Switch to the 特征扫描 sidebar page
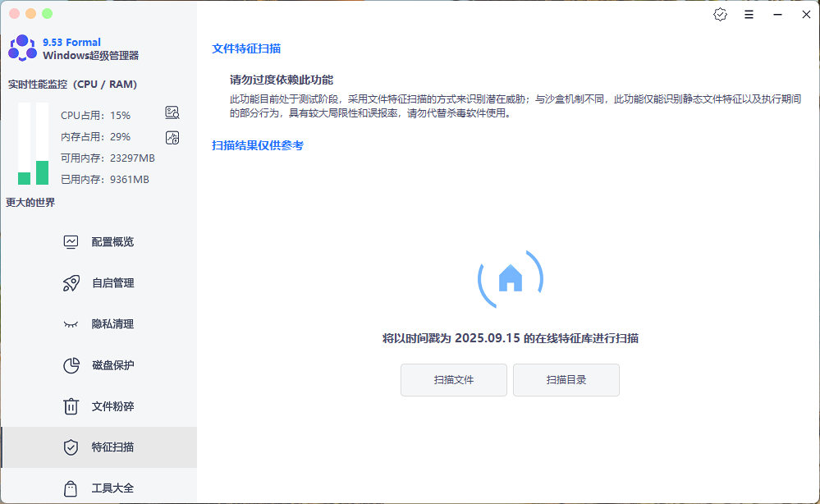The width and height of the screenshot is (820, 504). (x=115, y=447)
